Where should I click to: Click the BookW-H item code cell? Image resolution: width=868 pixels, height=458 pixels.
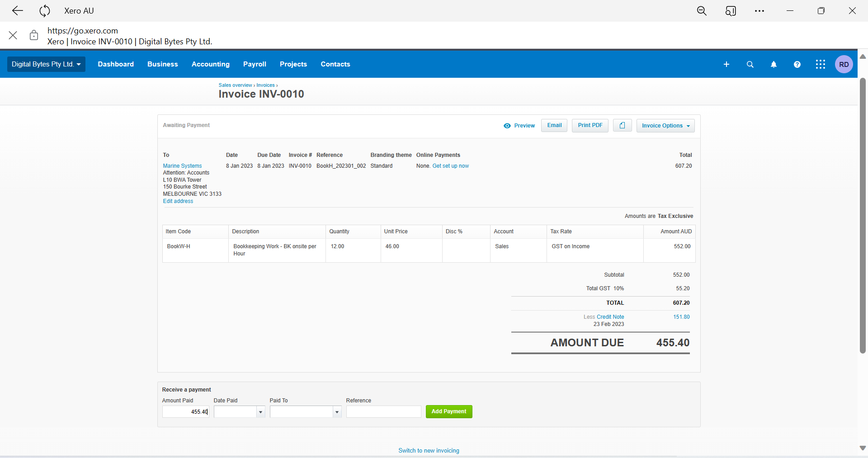point(195,250)
